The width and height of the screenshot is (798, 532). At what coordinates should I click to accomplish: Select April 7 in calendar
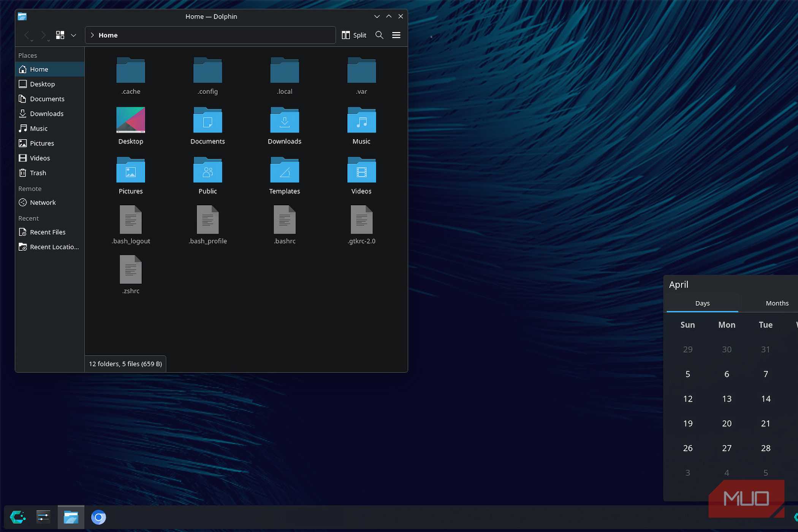tap(766, 374)
